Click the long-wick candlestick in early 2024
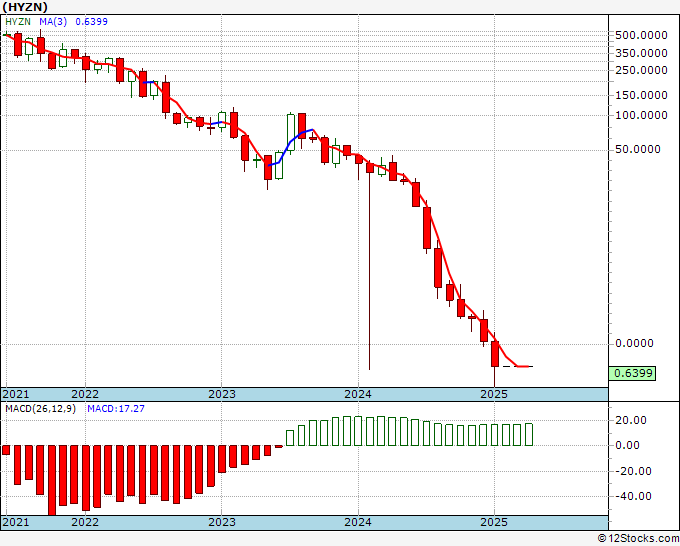Image resolution: width=680 pixels, height=546 pixels. pos(369,265)
